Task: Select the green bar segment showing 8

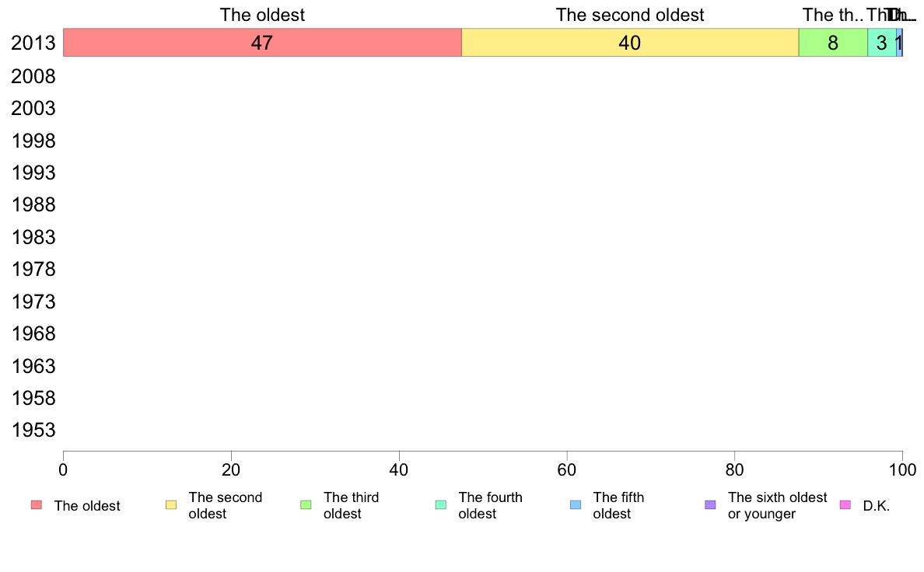Action: click(x=833, y=43)
